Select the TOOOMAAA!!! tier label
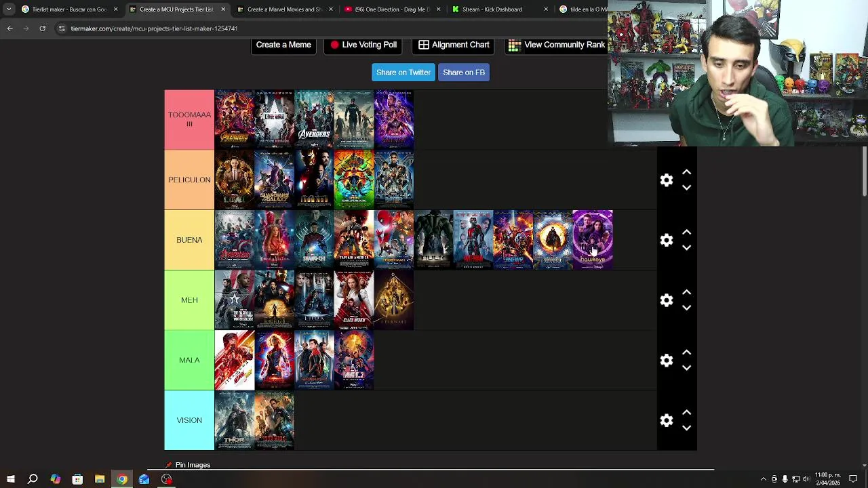The height and width of the screenshot is (488, 868). pos(189,119)
